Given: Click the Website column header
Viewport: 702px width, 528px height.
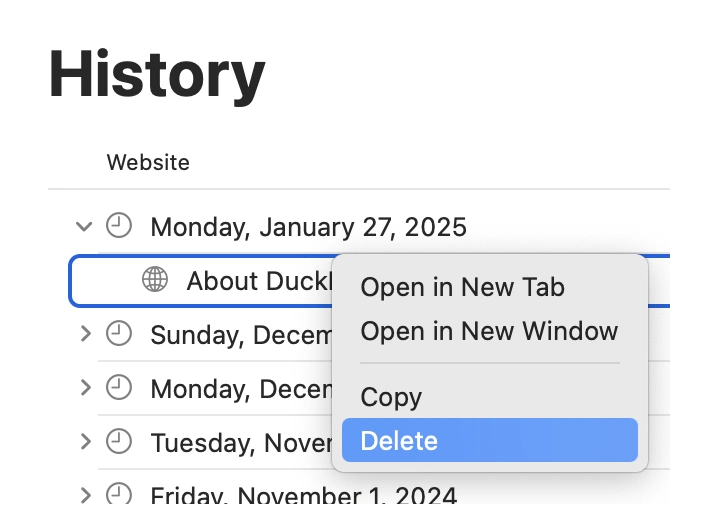Looking at the screenshot, I should tap(148, 162).
